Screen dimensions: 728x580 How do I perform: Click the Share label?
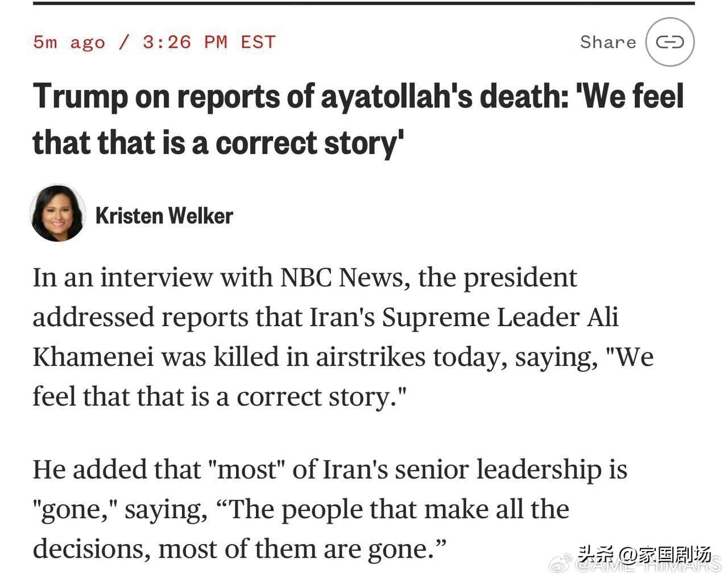607,42
